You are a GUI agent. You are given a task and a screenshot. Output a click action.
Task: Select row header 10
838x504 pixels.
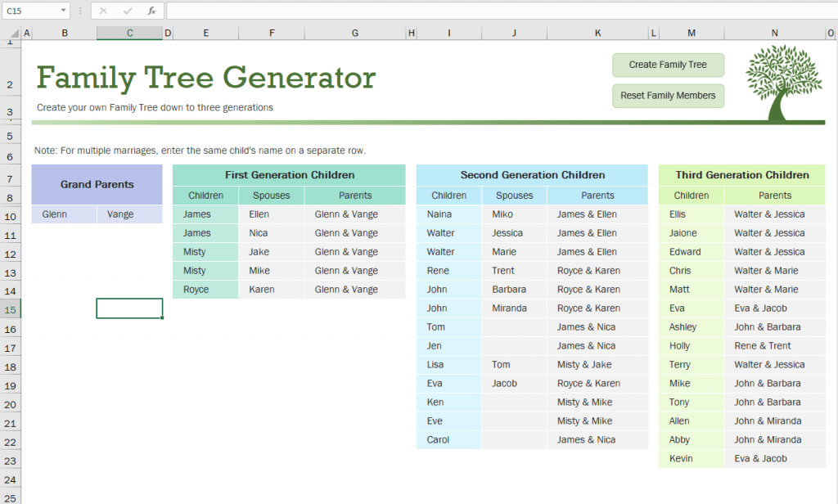click(x=11, y=214)
